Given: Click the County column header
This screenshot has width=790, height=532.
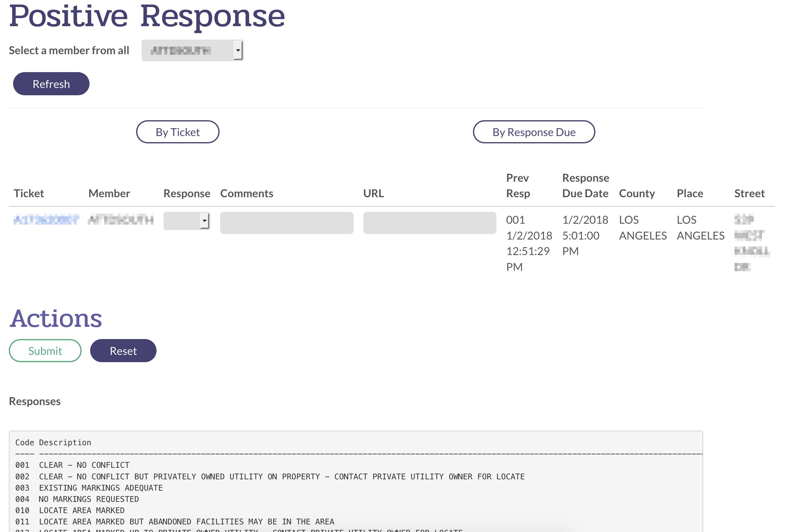Looking at the screenshot, I should point(637,193).
